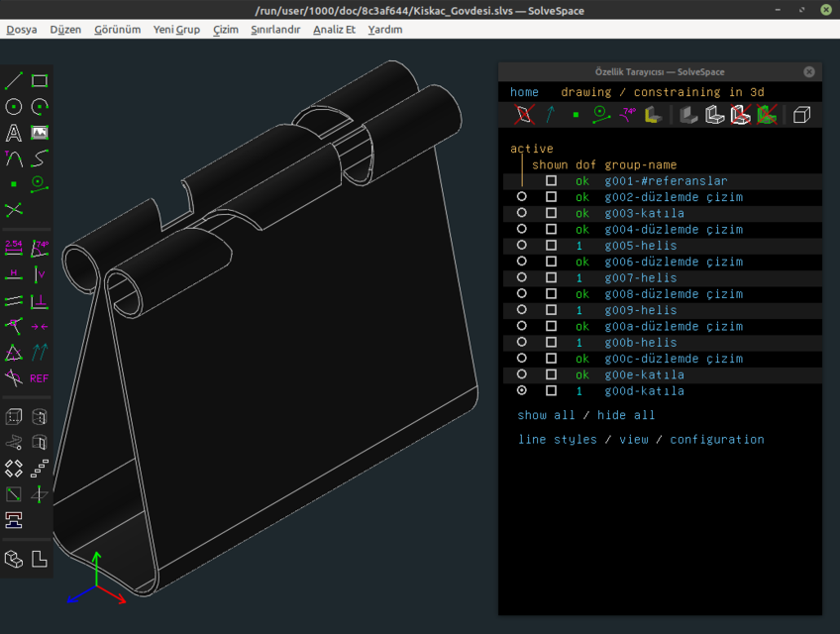Select the Horizontal constraint tool
The height and width of the screenshot is (634, 840).
tap(14, 274)
